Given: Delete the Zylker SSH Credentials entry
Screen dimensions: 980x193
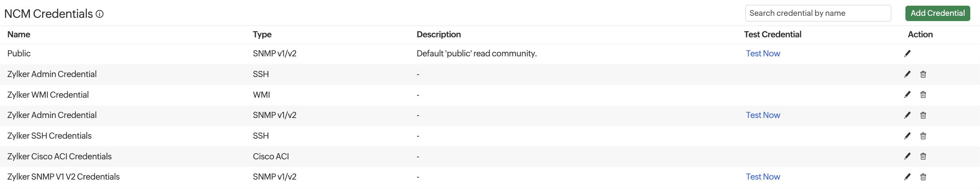Looking at the screenshot, I should (923, 136).
